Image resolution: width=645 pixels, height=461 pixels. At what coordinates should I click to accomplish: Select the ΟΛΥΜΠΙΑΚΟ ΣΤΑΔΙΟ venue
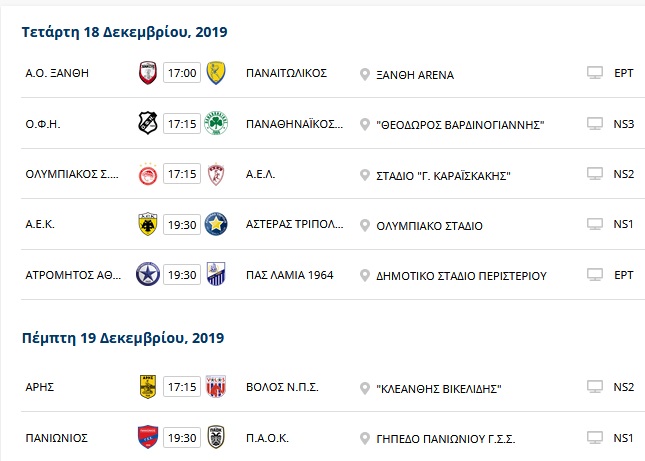pos(429,226)
